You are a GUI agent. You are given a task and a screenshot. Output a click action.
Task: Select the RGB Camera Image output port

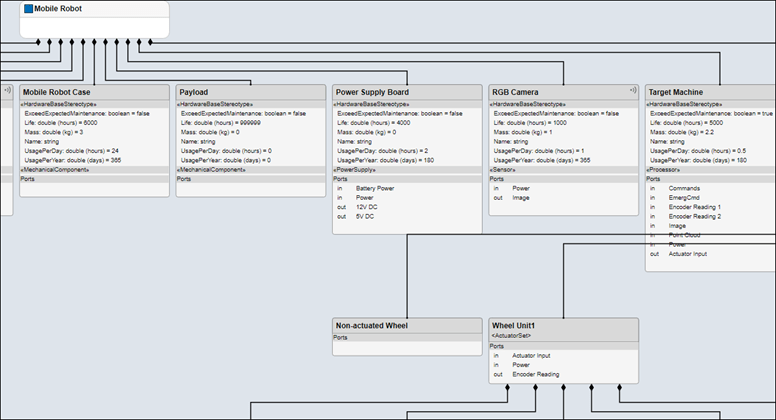tap(523, 198)
